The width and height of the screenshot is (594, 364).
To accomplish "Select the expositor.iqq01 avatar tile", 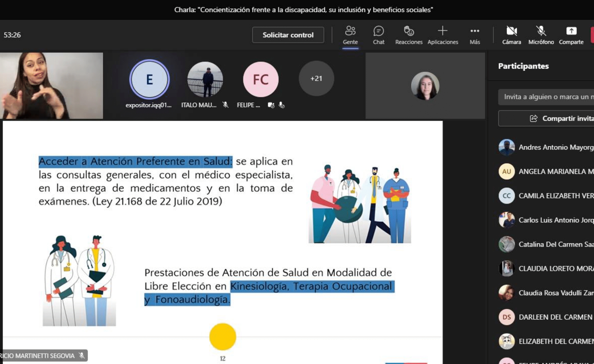I will [x=149, y=79].
